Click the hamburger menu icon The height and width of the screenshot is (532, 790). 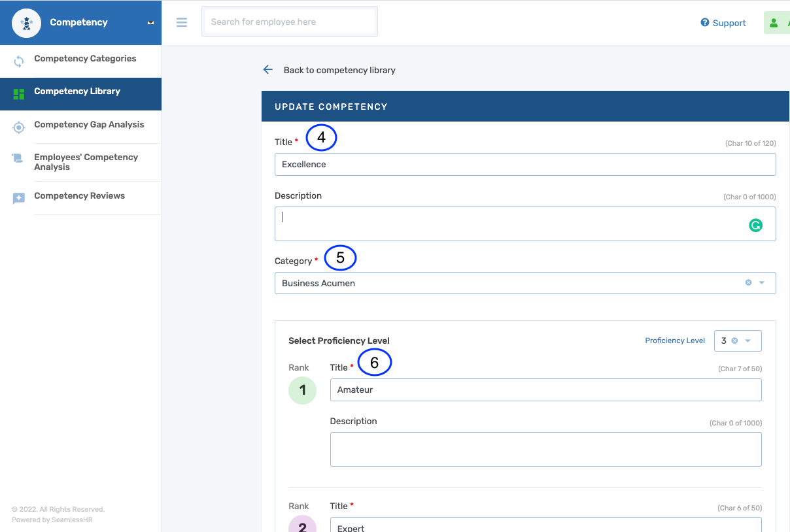click(x=182, y=22)
